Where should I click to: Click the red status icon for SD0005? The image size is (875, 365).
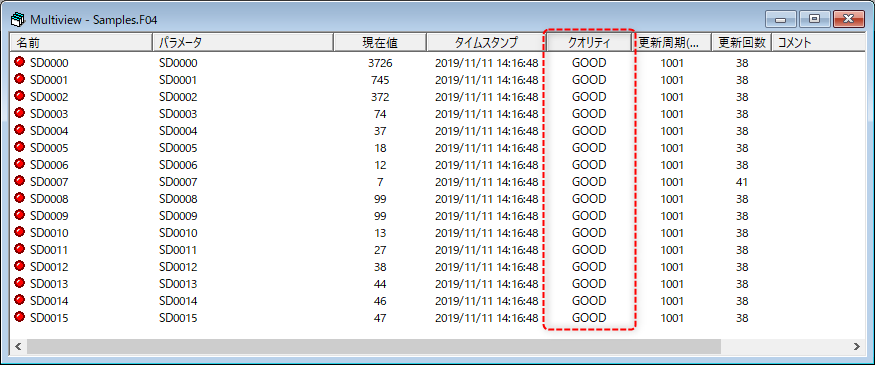(x=20, y=147)
